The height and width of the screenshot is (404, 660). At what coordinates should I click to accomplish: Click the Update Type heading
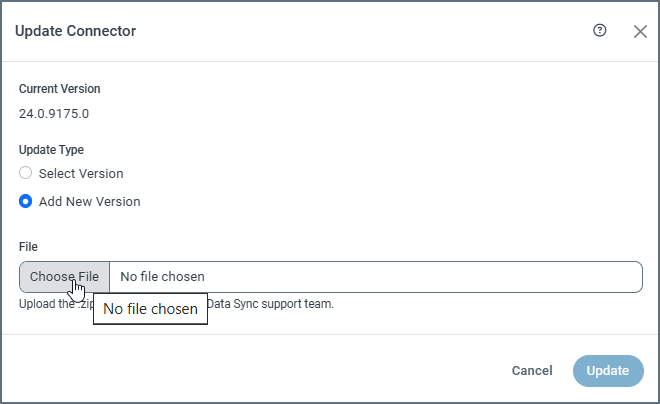[x=52, y=150]
